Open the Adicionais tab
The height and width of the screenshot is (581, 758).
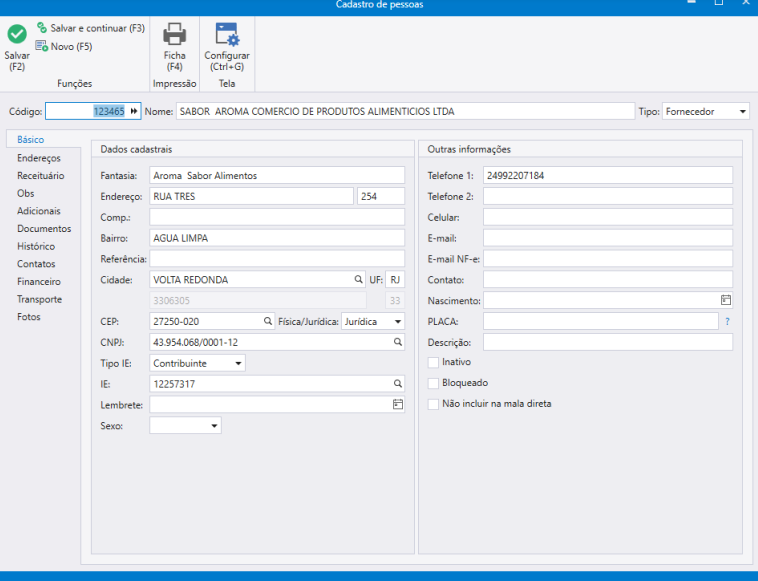(39, 211)
